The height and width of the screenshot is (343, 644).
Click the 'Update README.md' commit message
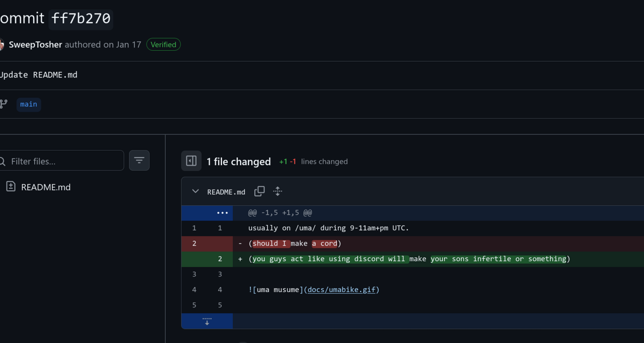[39, 75]
